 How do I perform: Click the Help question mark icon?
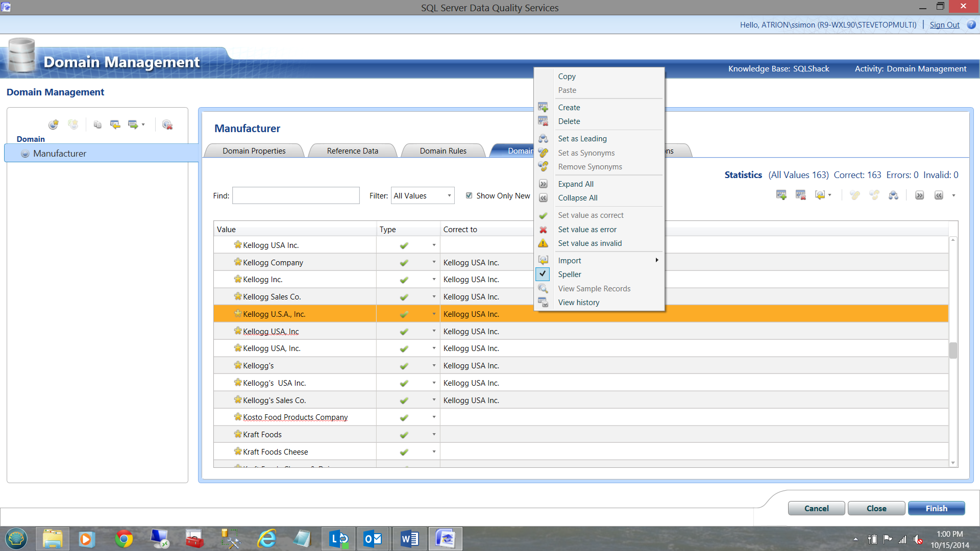click(x=971, y=24)
